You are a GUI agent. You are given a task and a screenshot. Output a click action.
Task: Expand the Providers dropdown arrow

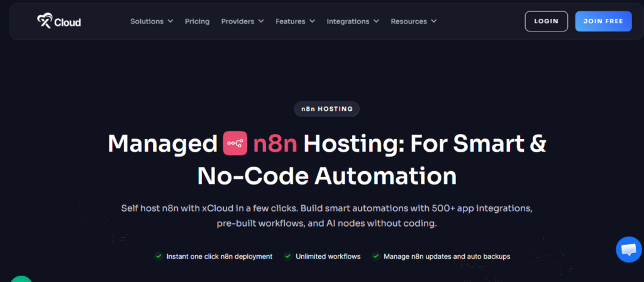261,21
